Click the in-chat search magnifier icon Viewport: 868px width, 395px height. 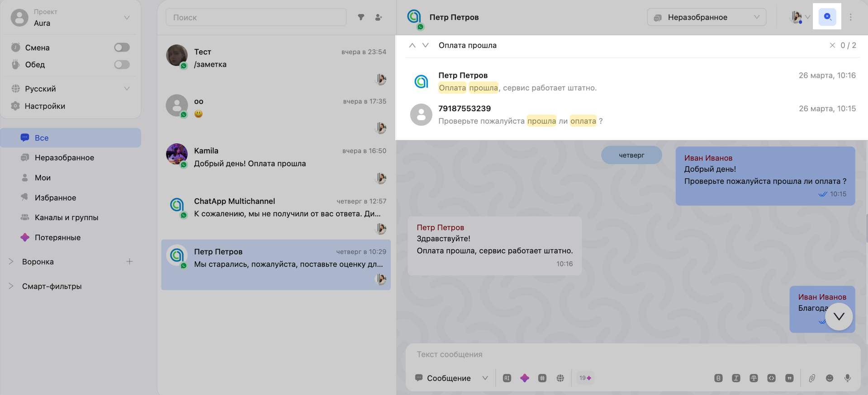pyautogui.click(x=827, y=17)
